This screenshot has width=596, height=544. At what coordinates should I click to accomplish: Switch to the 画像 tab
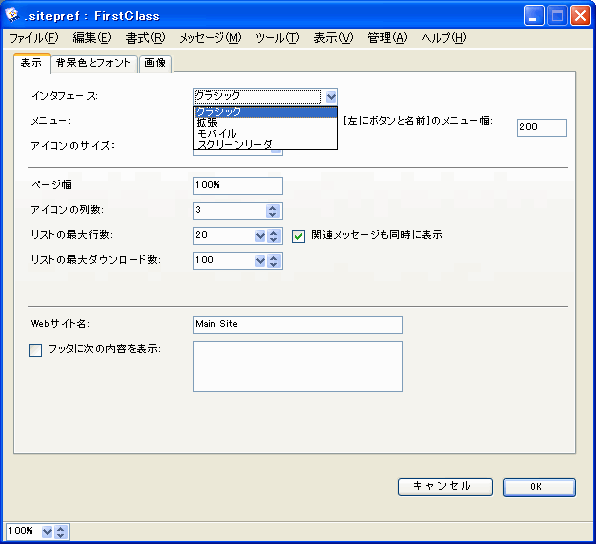(155, 63)
